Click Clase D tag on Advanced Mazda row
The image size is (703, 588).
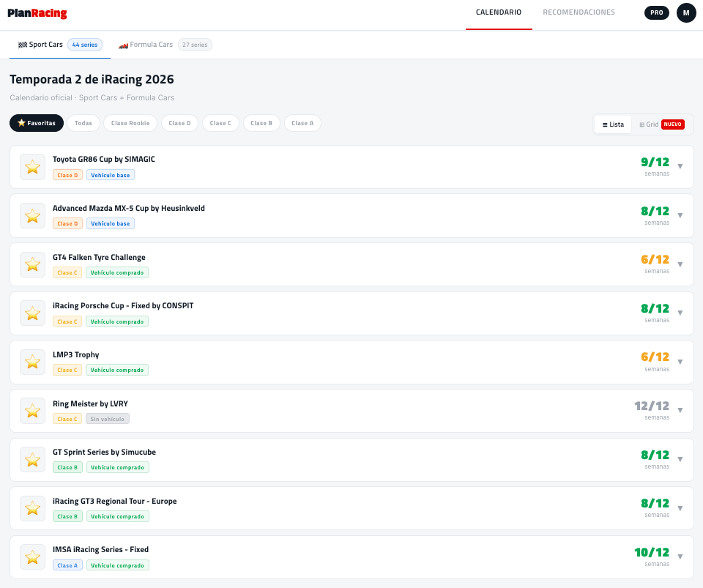point(67,223)
